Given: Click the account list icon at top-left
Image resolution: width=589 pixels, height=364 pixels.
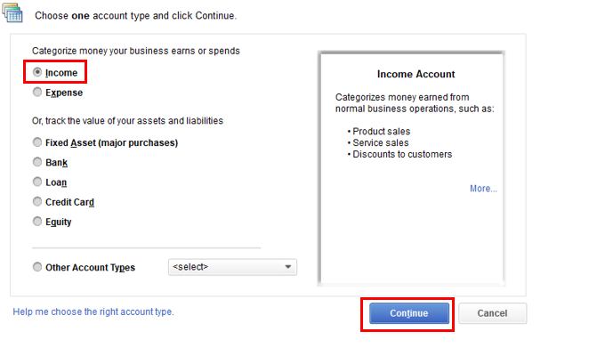Looking at the screenshot, I should [x=12, y=12].
